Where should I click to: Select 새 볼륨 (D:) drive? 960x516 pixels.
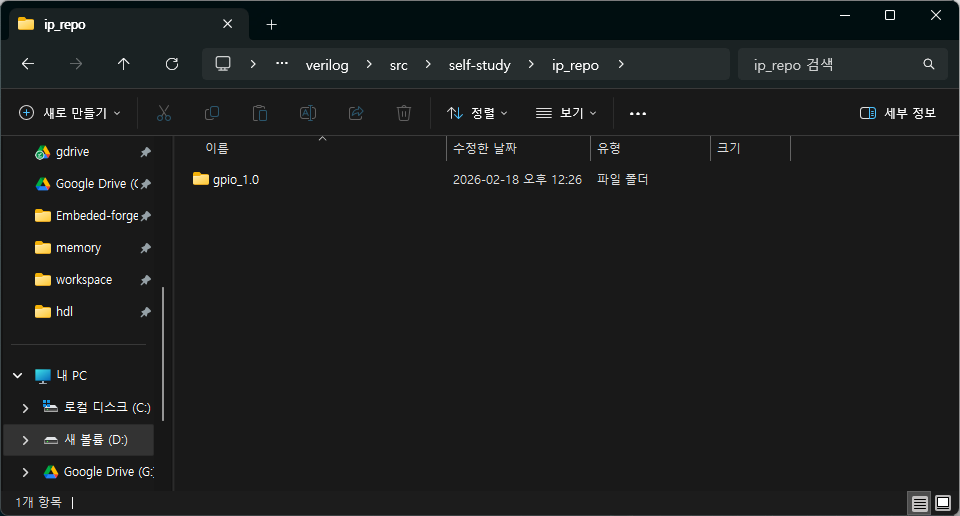pos(78,440)
